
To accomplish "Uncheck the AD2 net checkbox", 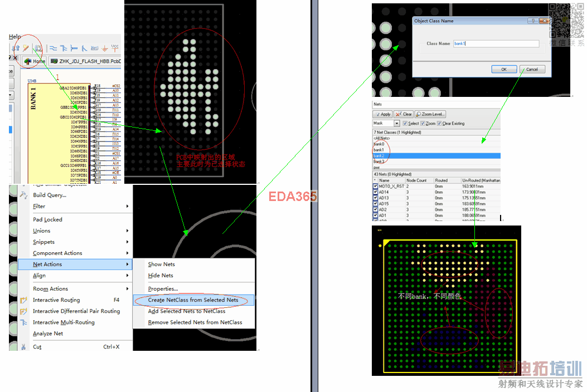I will click(x=376, y=209).
